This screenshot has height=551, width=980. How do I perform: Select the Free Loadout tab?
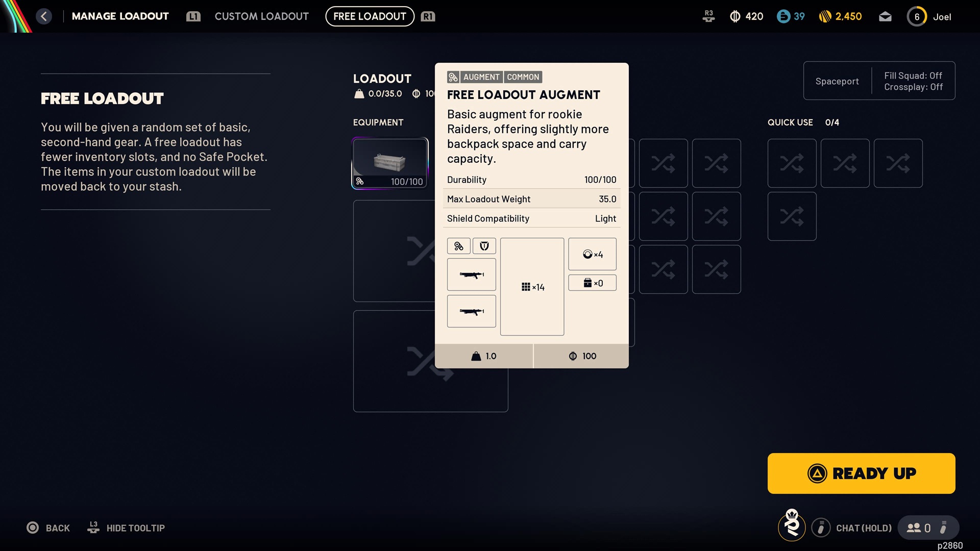[x=370, y=16]
